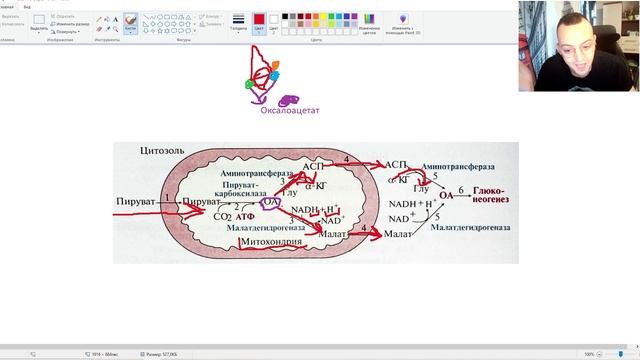Pick the pink palette color

point(308,24)
